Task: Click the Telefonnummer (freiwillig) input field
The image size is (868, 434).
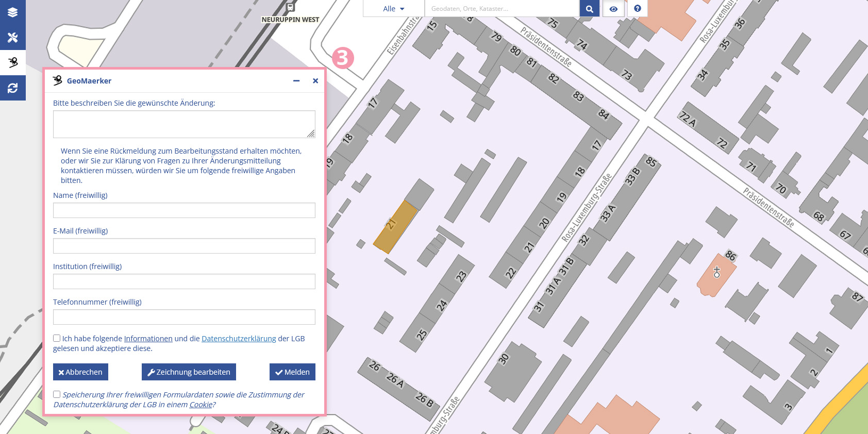Action: click(x=184, y=317)
